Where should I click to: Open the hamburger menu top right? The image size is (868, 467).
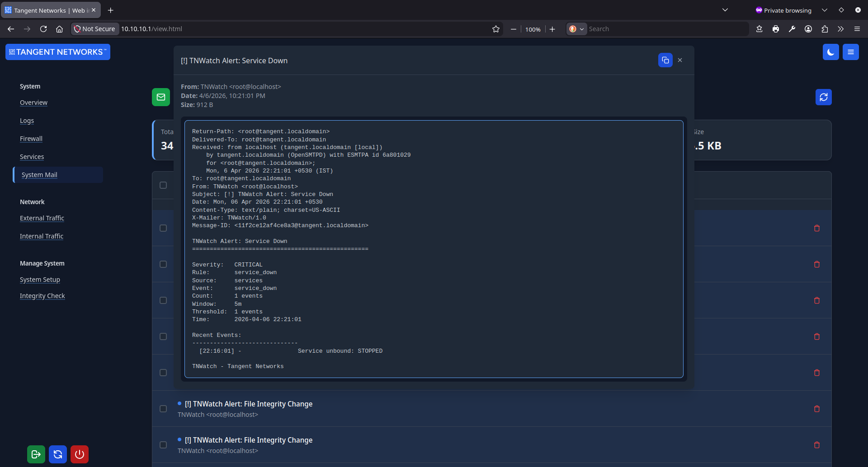point(850,51)
